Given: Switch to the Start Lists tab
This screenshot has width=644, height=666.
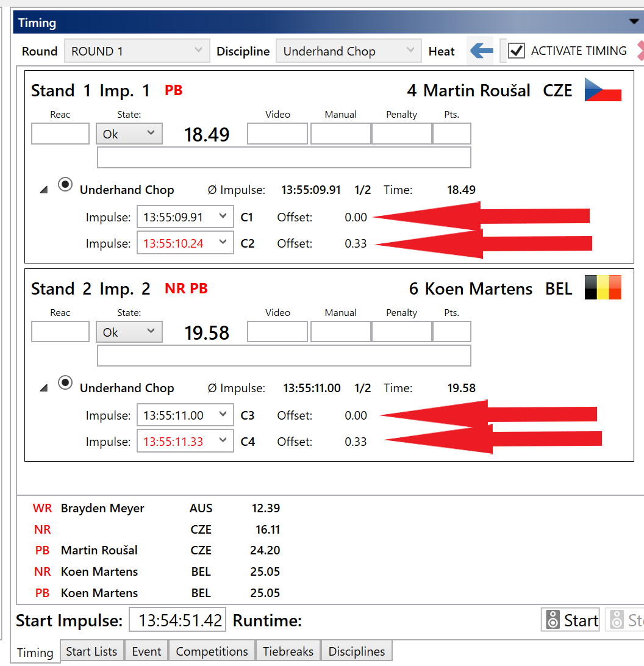Looking at the screenshot, I should (x=91, y=651).
